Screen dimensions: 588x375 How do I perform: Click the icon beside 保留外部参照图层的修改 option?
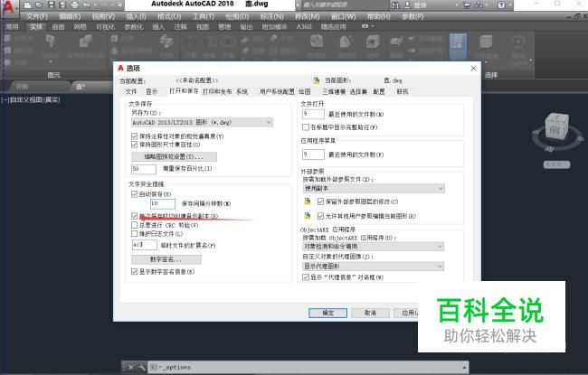click(x=308, y=202)
